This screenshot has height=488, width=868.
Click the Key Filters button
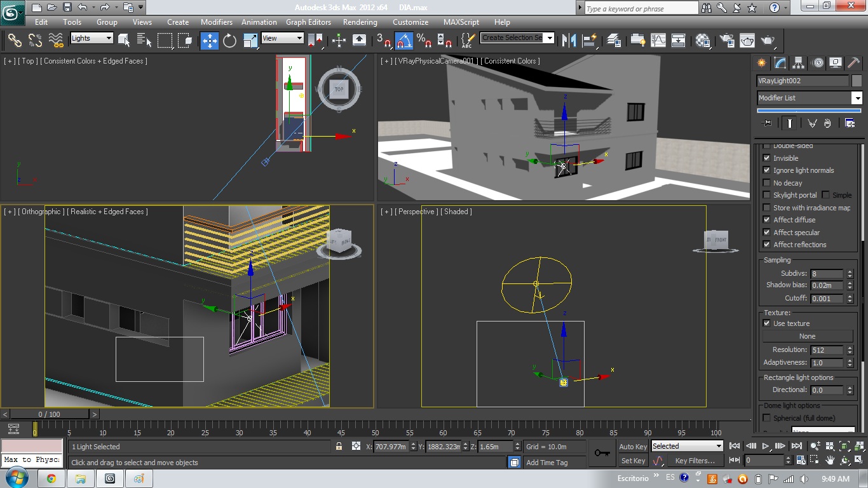[x=695, y=461]
